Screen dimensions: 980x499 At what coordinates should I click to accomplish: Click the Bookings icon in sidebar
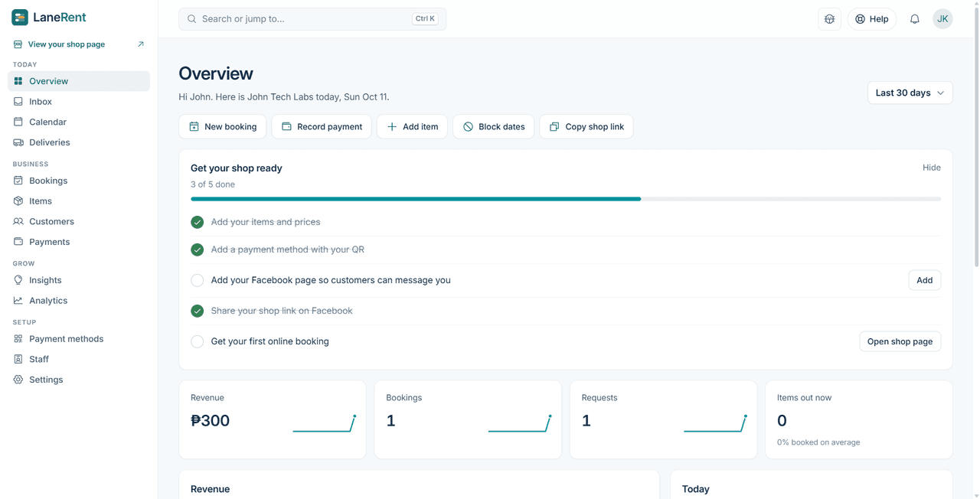pyautogui.click(x=18, y=181)
